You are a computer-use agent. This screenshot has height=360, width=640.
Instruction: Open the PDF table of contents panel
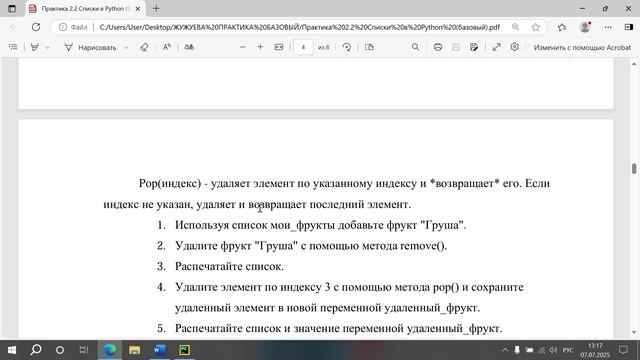pyautogui.click(x=13, y=47)
